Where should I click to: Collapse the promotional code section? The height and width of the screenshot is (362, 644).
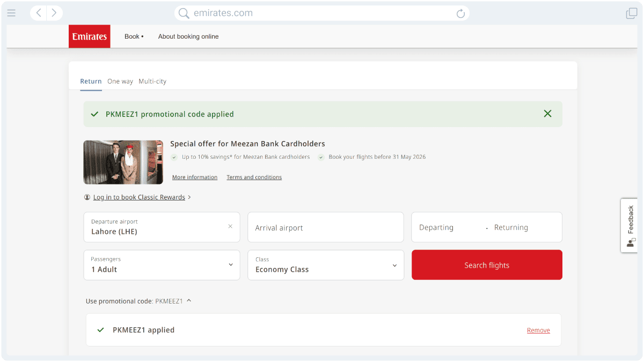188,301
